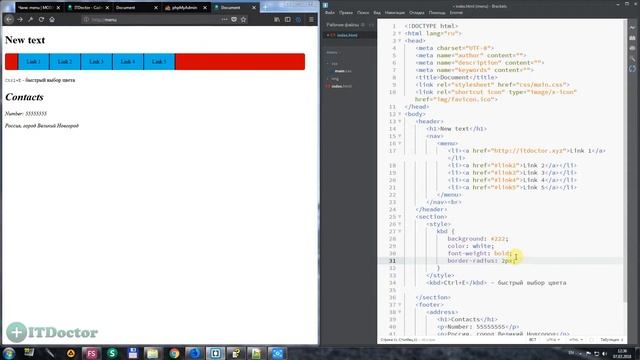This screenshot has height=360, width=640.
Task: Start Brackets Live Preview lightning icon
Action: point(632,27)
